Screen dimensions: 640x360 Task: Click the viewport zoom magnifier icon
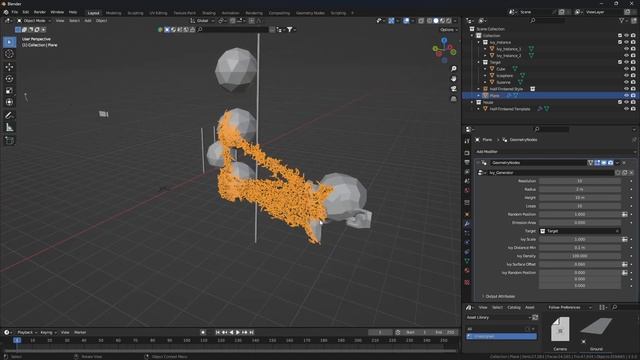[x=453, y=69]
